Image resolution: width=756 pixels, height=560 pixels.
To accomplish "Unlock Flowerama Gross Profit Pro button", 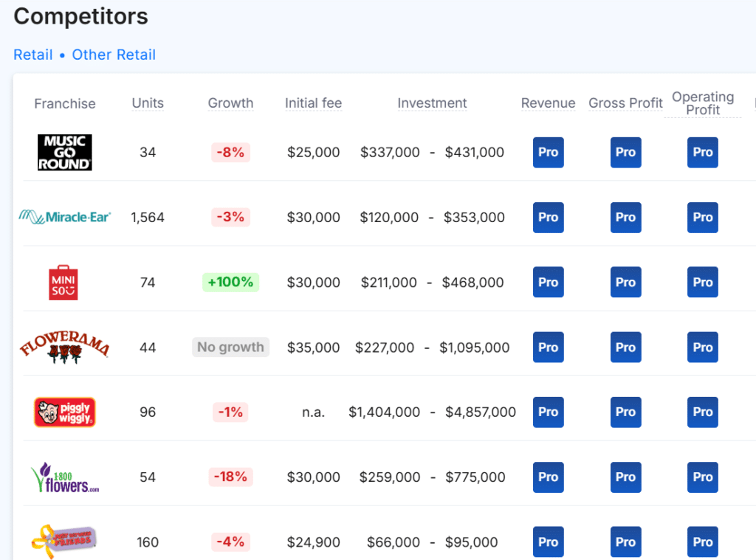I will pos(626,347).
